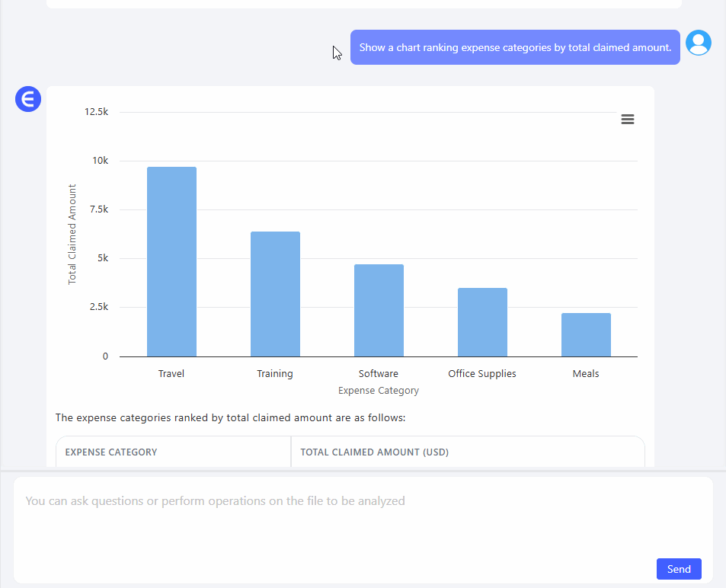Click the Expense Category x-axis title
This screenshot has width=726, height=588.
tap(379, 391)
